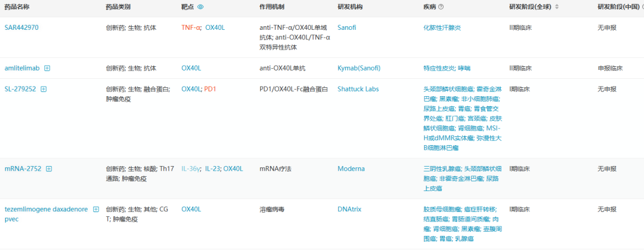
Task: Open Moderna organization page
Action: pos(351,168)
